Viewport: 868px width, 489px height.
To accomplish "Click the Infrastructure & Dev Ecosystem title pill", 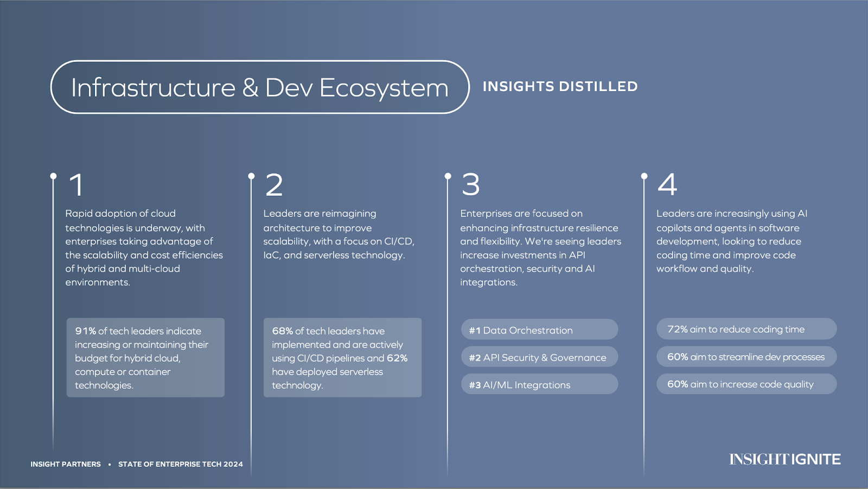I will pos(259,87).
